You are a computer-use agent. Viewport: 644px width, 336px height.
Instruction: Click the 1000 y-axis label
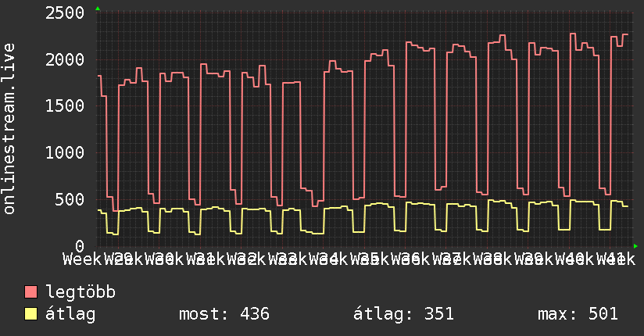pyautogui.click(x=65, y=153)
